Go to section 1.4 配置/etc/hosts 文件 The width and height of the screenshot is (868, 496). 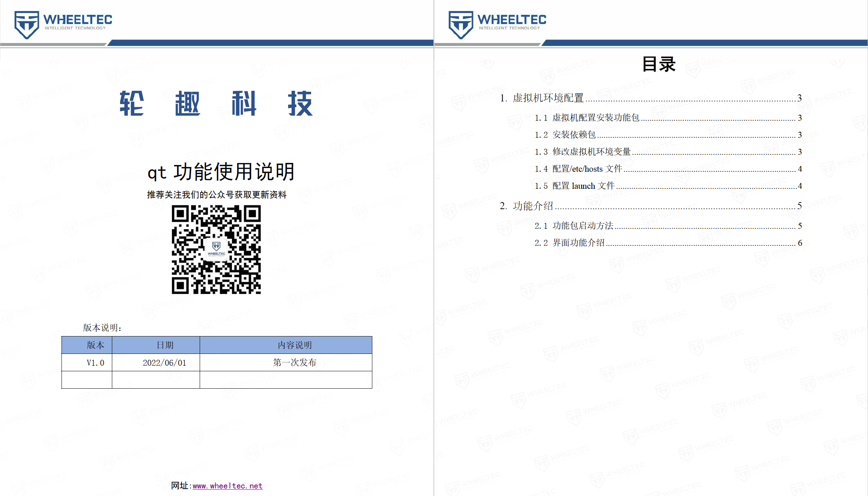(x=668, y=169)
